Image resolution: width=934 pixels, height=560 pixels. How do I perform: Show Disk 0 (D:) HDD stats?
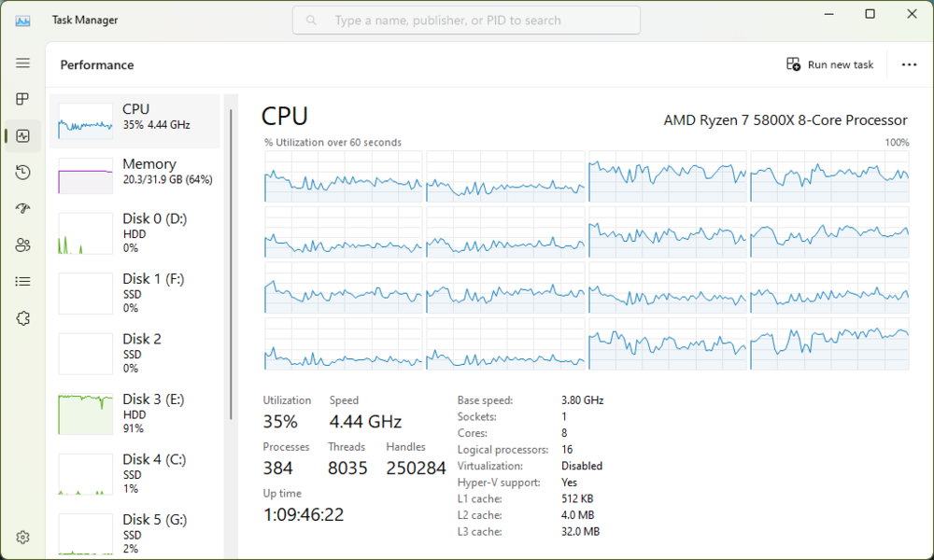tap(134, 232)
